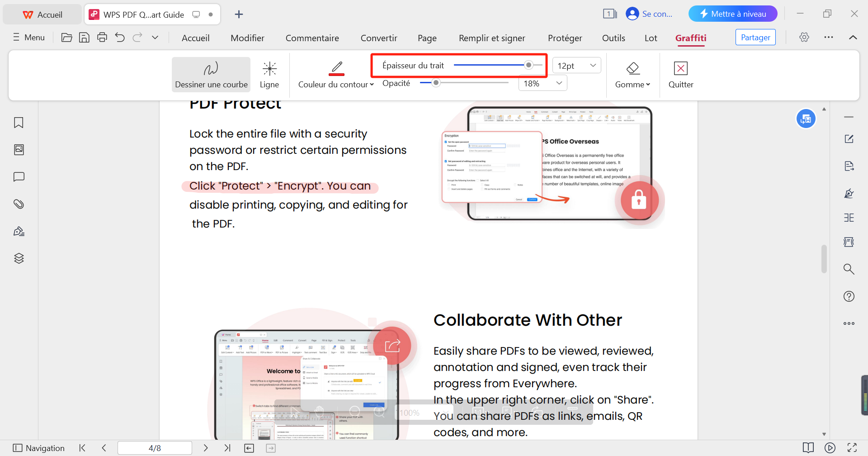
Task: Open the three-dot more options in the ribbon bar
Action: click(x=828, y=37)
